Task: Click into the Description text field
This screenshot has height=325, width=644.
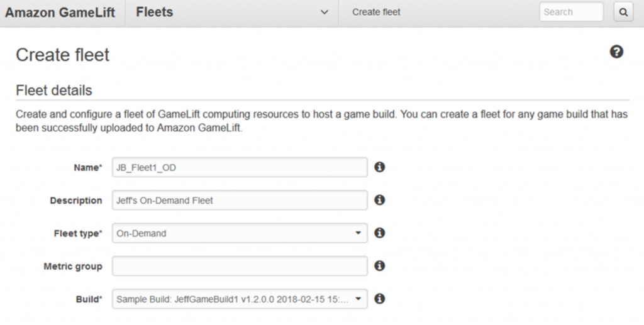Action: point(240,201)
